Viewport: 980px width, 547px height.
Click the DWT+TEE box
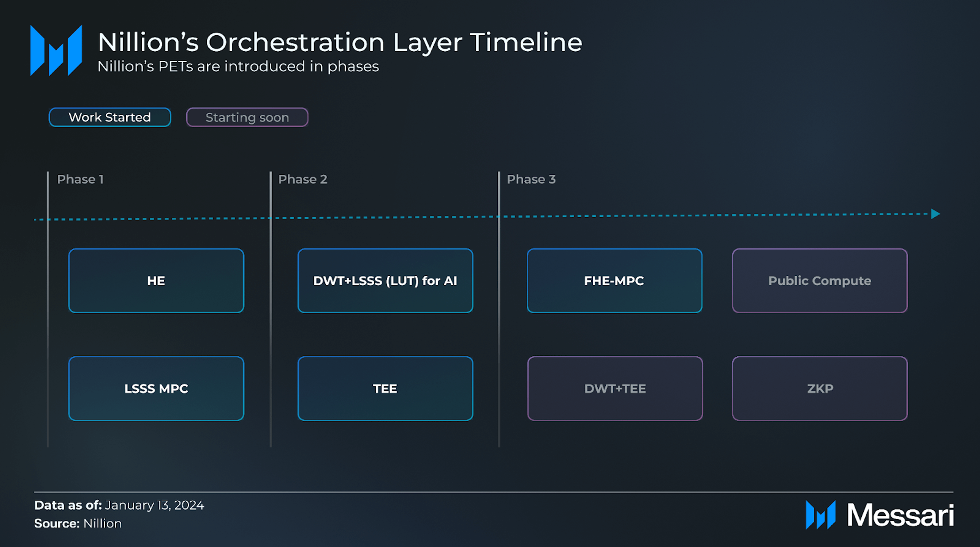coord(614,389)
